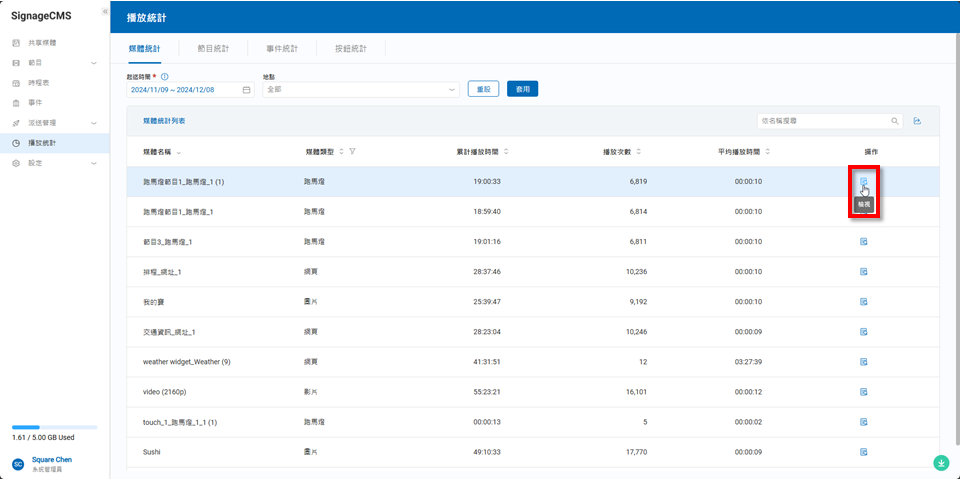View details for video (2160p) row

(x=863, y=392)
